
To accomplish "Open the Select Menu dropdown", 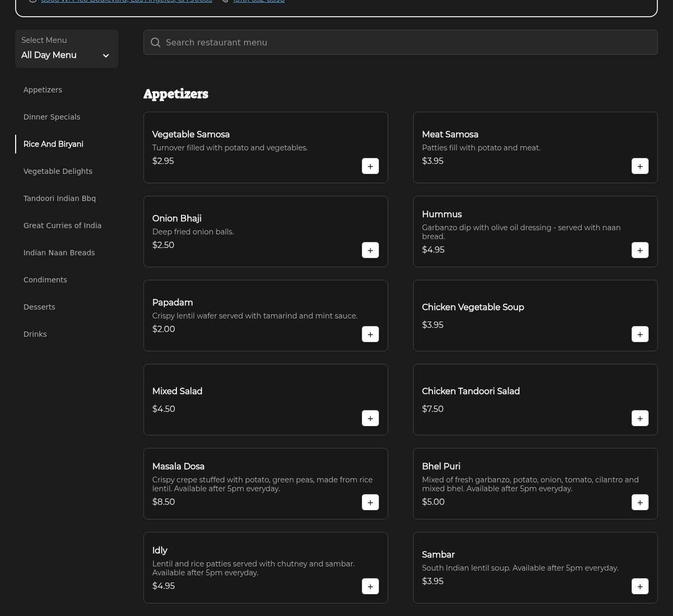I will pyautogui.click(x=66, y=49).
